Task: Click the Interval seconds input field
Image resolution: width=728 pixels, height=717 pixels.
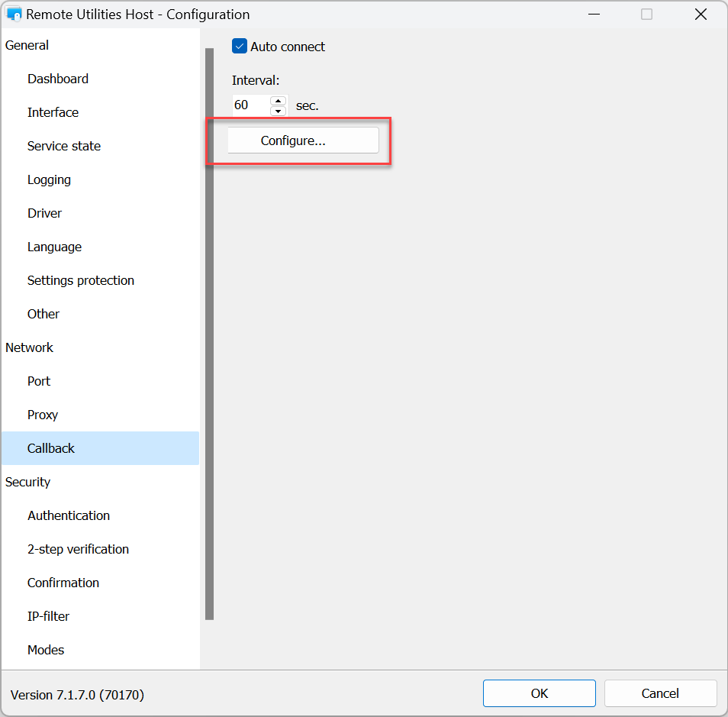Action: tap(250, 105)
